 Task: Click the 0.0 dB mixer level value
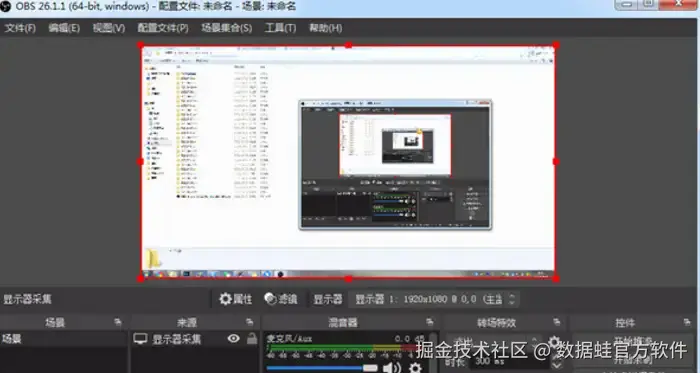409,339
